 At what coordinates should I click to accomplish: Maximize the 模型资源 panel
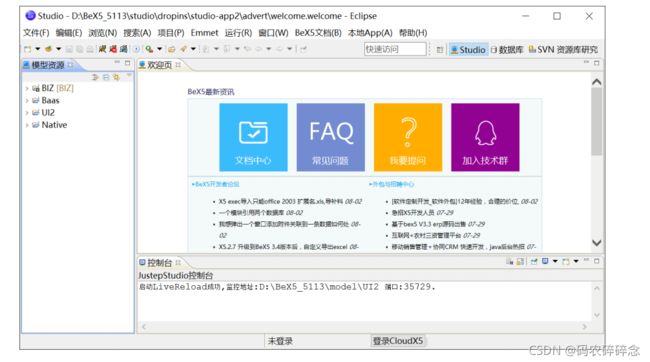point(127,63)
